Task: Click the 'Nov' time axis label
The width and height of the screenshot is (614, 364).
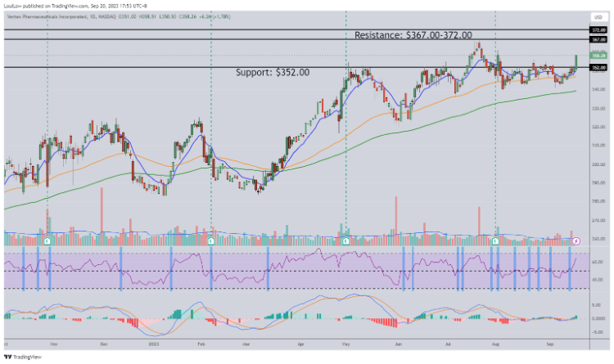Action: click(54, 344)
